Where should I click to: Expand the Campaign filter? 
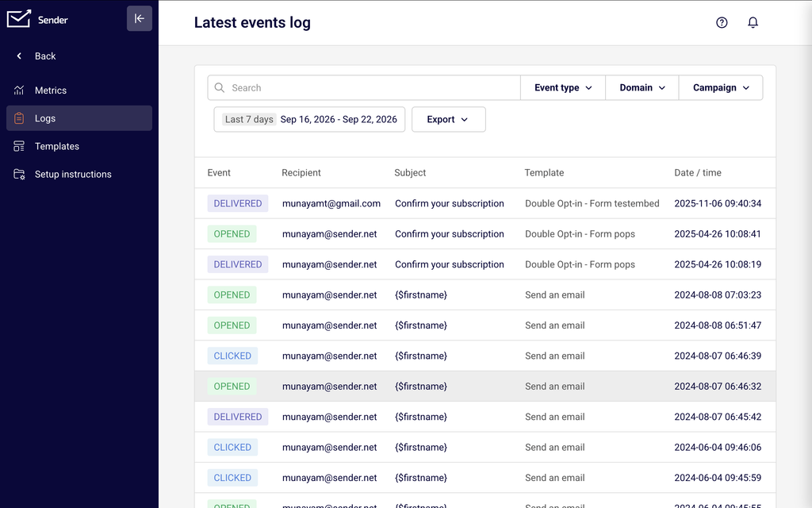[x=721, y=87]
